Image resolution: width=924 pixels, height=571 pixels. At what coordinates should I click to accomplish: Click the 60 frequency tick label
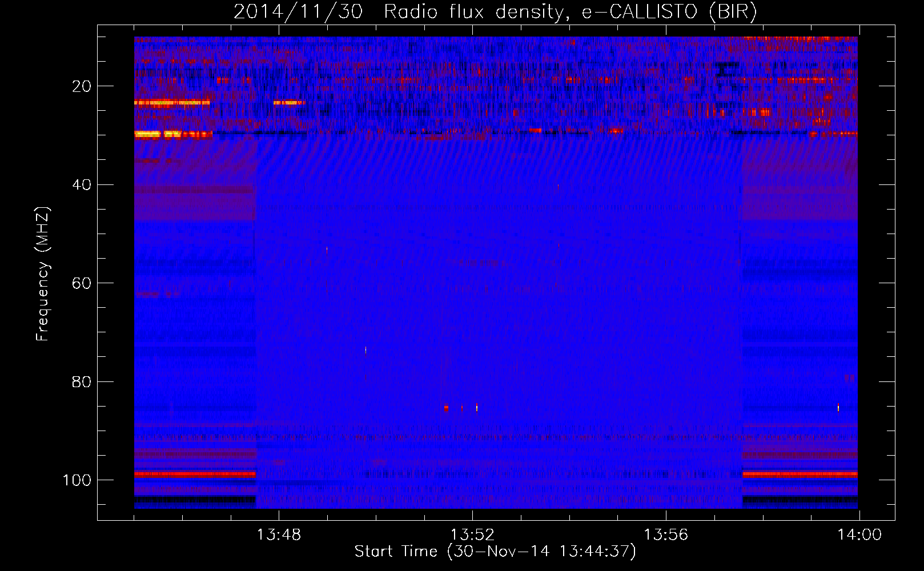tap(82, 283)
